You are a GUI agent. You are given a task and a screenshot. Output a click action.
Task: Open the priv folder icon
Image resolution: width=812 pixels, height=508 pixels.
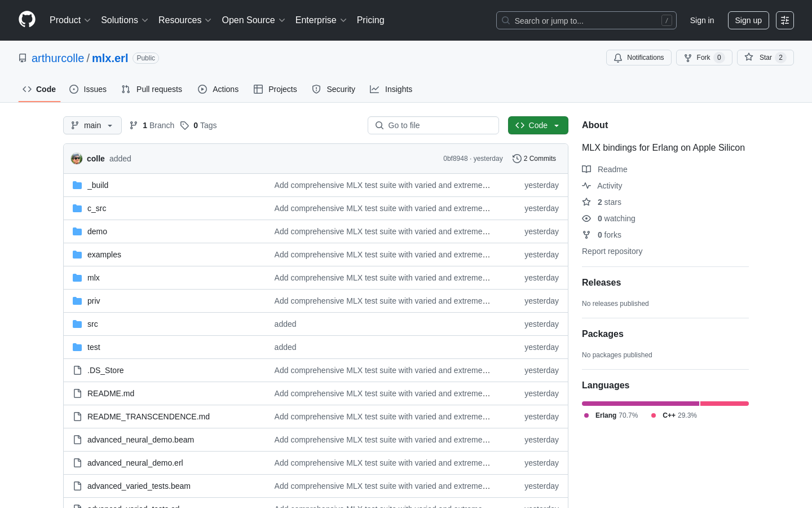click(77, 301)
